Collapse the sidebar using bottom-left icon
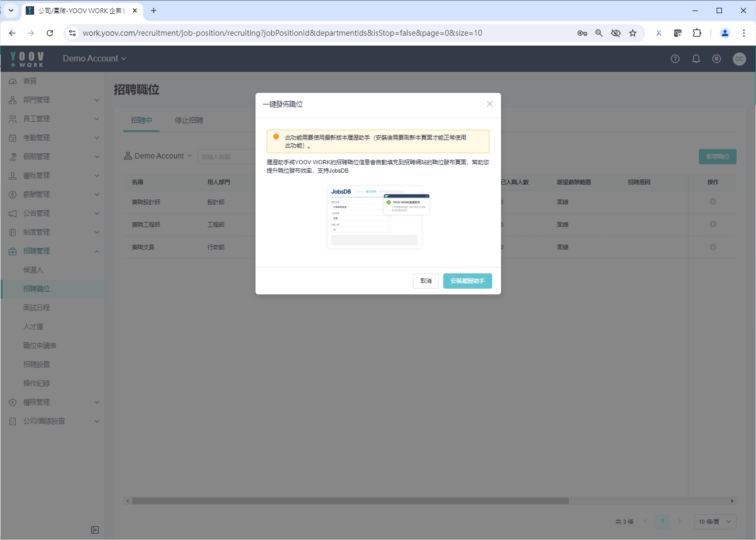 [95, 530]
